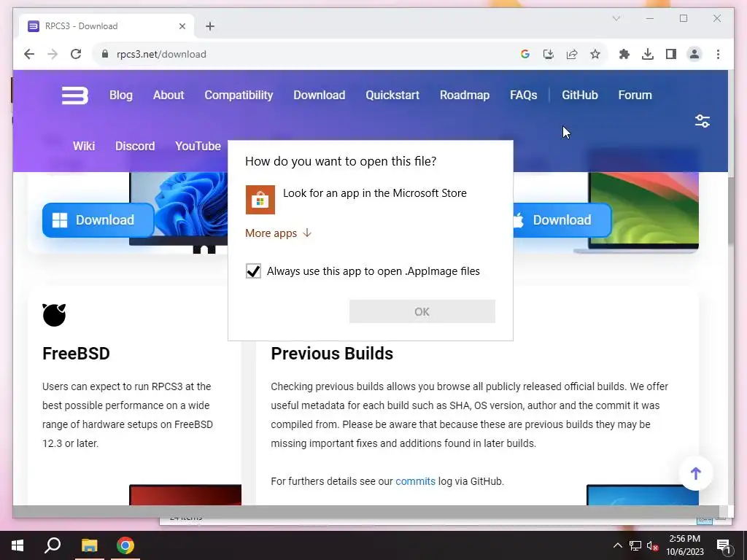Click the RPCS3 logo in the navbar
The image size is (747, 560).
[75, 96]
